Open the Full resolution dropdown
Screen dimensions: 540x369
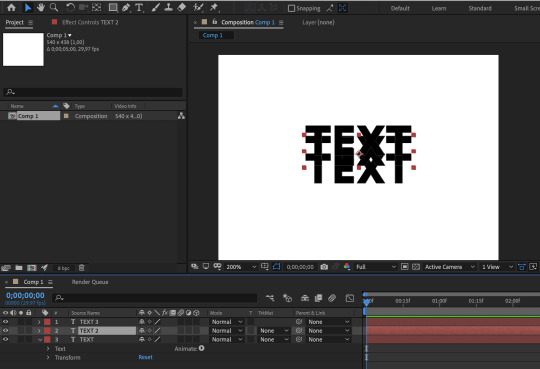376,267
